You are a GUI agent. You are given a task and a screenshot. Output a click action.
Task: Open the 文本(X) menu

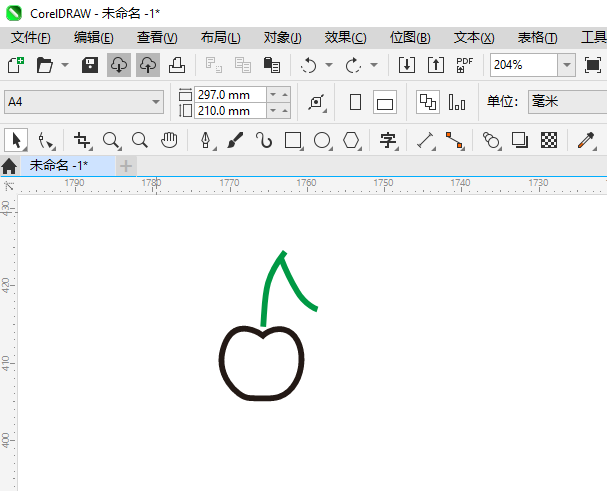474,38
